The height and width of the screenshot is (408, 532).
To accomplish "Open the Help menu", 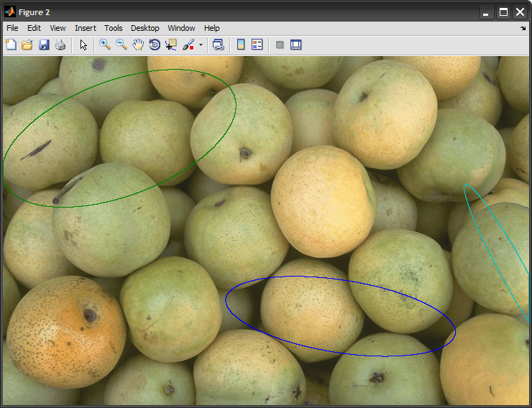I will (211, 28).
